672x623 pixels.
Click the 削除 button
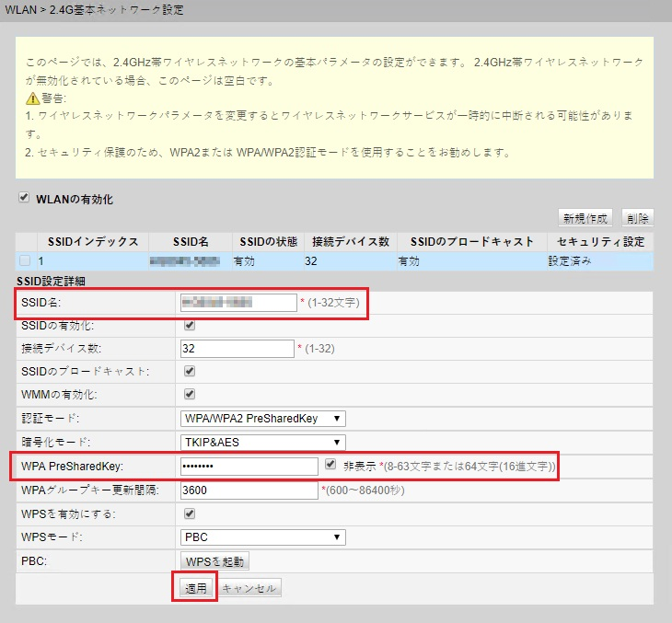pyautogui.click(x=638, y=218)
